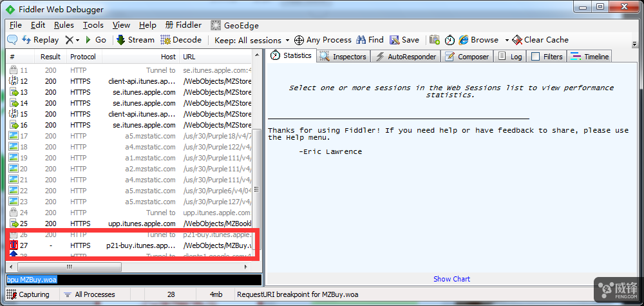
Task: Click p21-buy.itunes.app... host in session 27
Action: click(x=140, y=245)
